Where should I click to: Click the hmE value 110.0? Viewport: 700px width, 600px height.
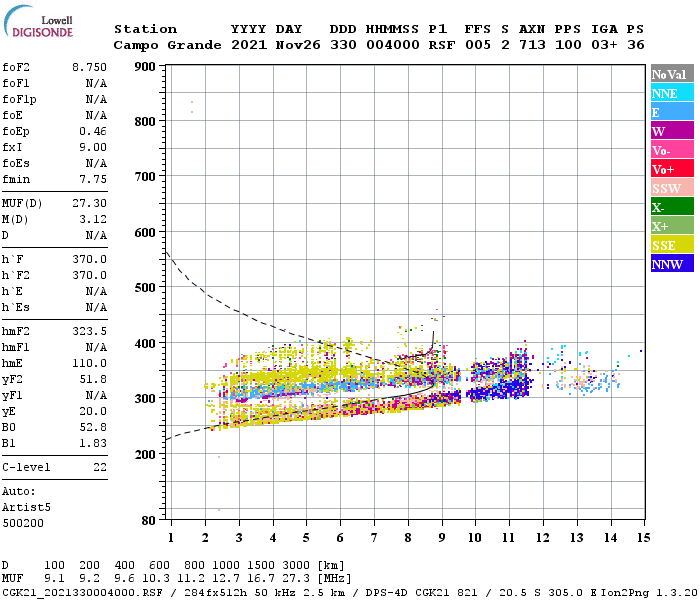(89, 363)
